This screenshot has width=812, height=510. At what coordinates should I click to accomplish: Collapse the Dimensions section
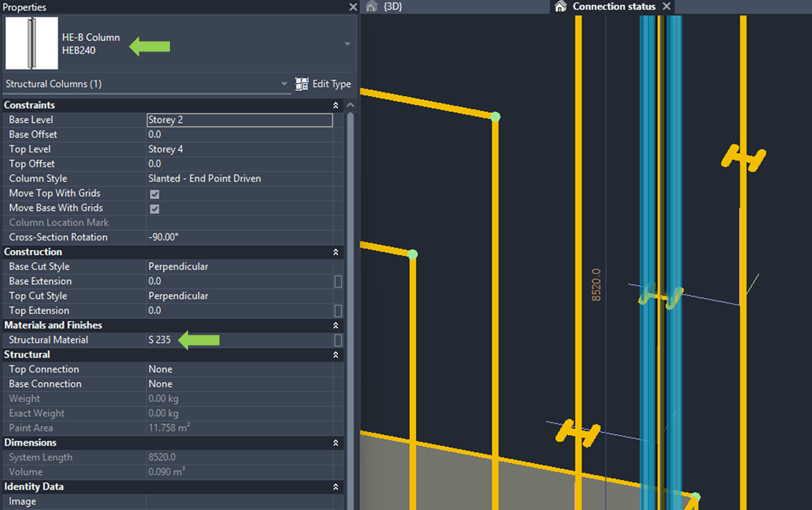(336, 443)
